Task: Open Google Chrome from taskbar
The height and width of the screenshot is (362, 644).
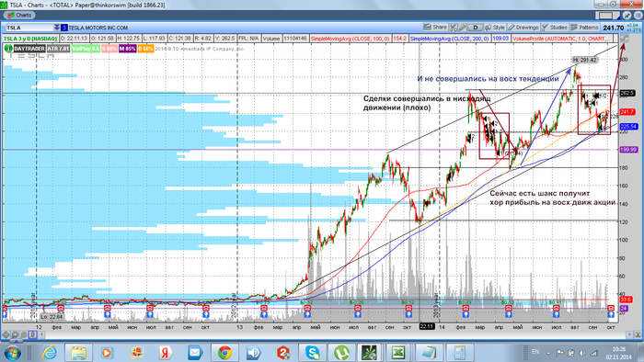Action: click(x=224, y=353)
